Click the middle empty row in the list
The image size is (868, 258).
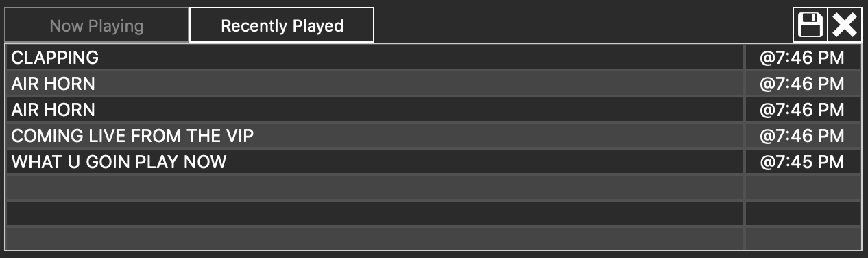375,213
